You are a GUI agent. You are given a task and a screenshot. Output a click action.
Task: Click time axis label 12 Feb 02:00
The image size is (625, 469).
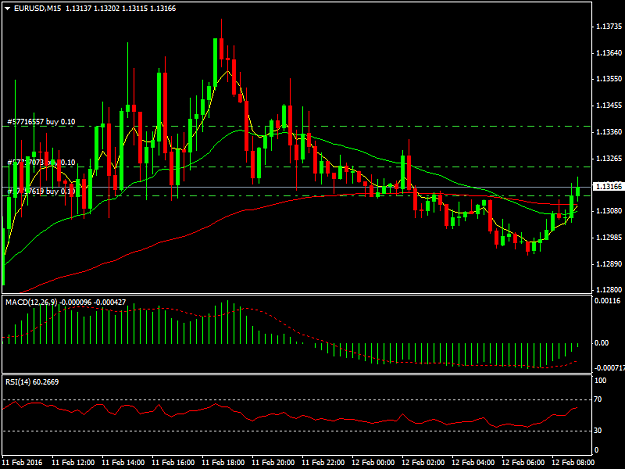point(423,462)
